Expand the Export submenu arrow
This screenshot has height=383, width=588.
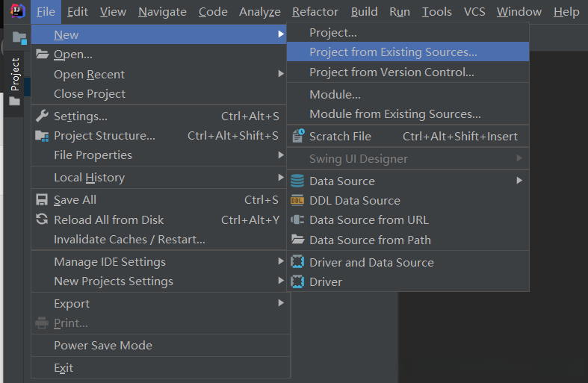click(x=281, y=304)
